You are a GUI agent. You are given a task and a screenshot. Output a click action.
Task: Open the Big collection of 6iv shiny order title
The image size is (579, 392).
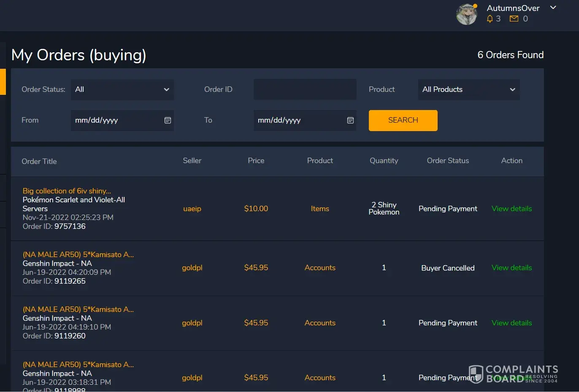[67, 191]
